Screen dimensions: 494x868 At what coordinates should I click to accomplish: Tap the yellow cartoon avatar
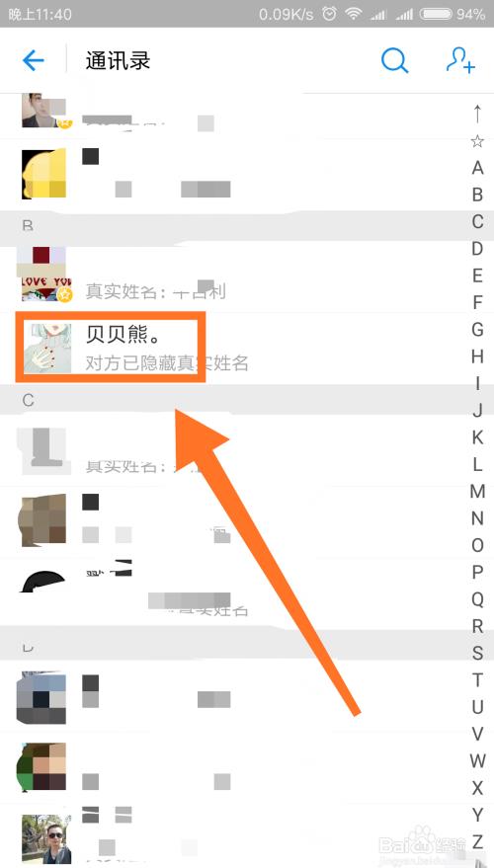tap(43, 173)
